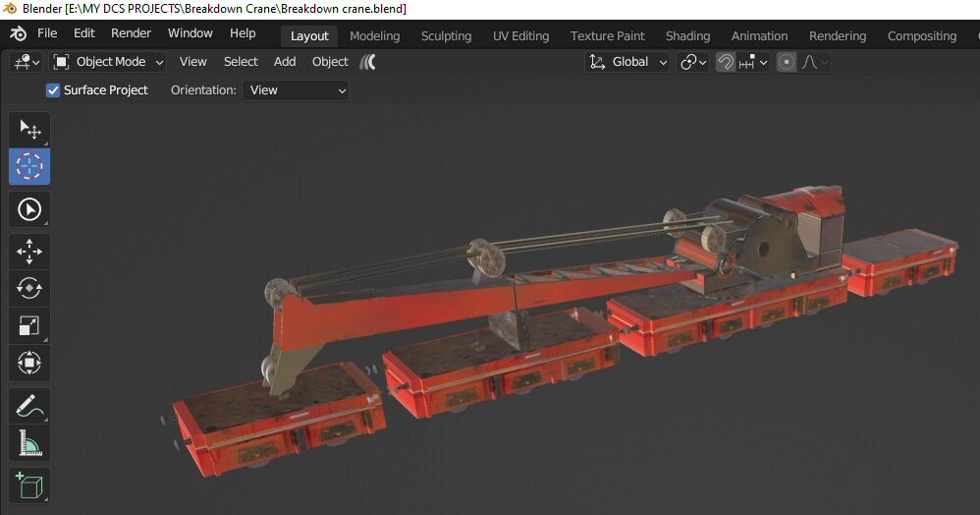
Task: Expand the Global transform orientation dropdown
Action: coord(628,62)
